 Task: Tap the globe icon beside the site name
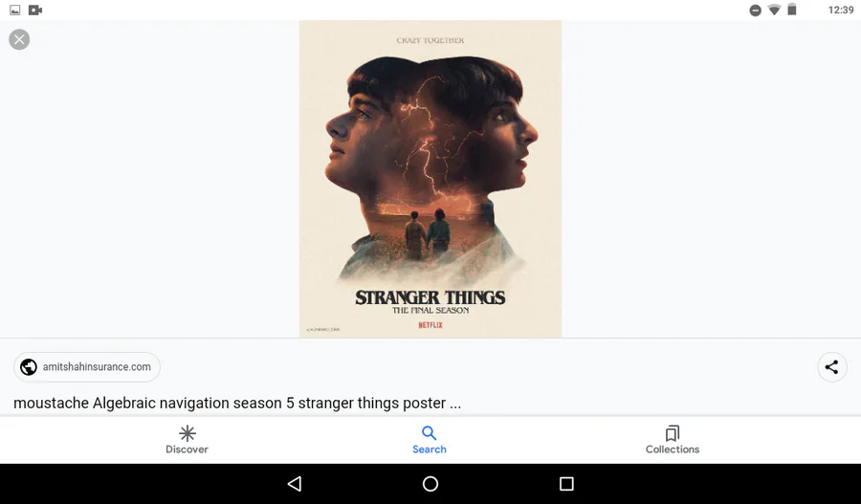click(29, 366)
